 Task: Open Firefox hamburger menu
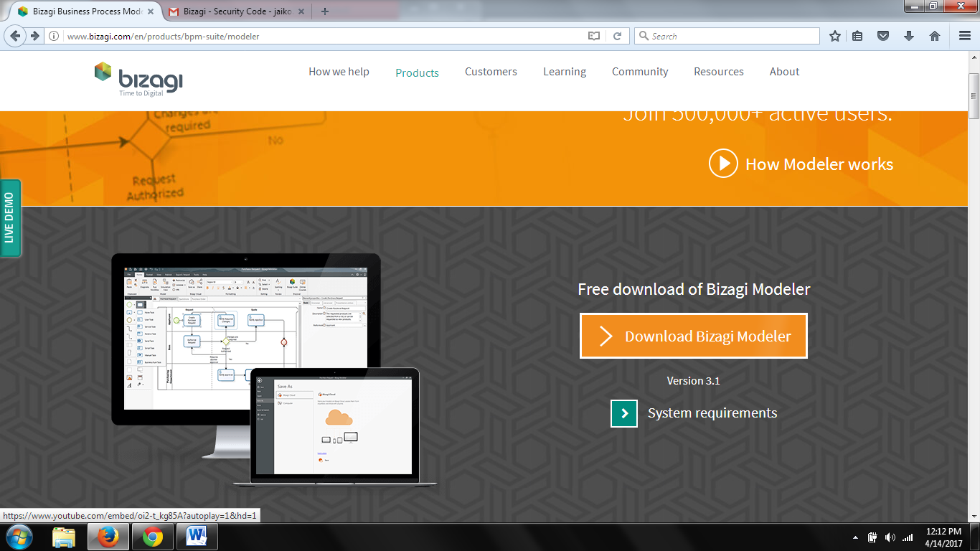[965, 36]
